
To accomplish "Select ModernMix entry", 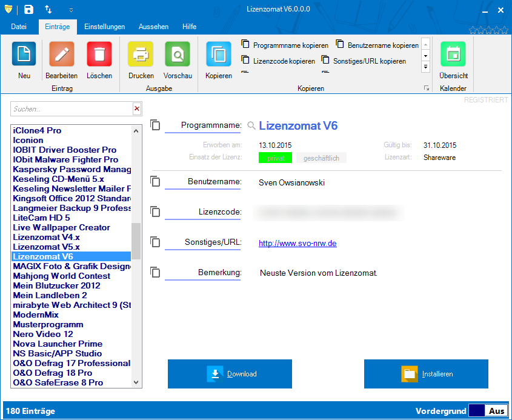I will click(x=36, y=315).
